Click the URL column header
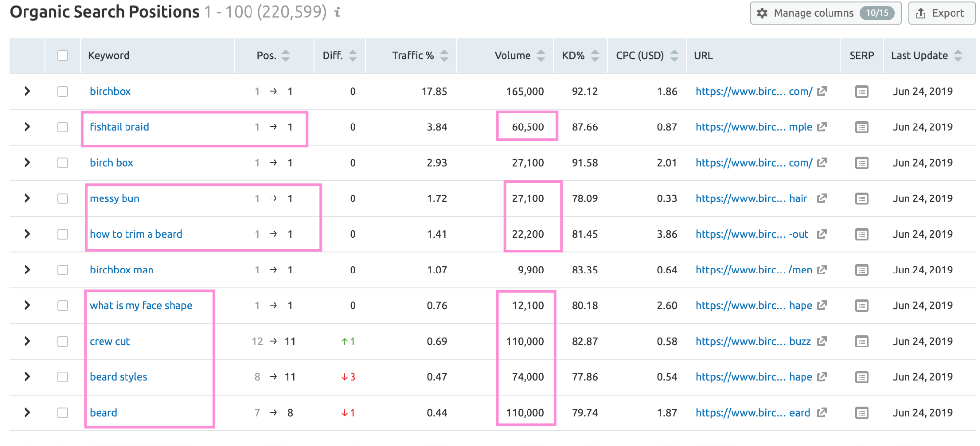Image resolution: width=980 pixels, height=446 pixels. pyautogui.click(x=704, y=56)
